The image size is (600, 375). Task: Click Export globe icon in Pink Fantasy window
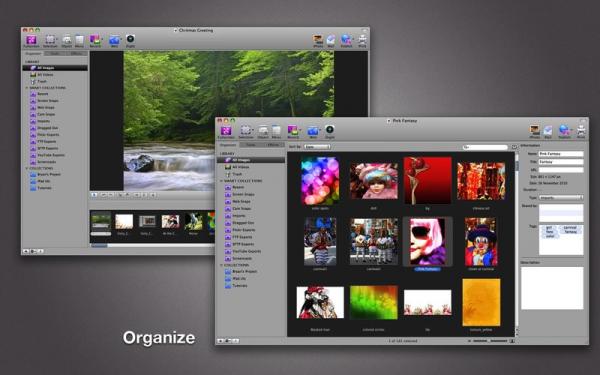(564, 129)
